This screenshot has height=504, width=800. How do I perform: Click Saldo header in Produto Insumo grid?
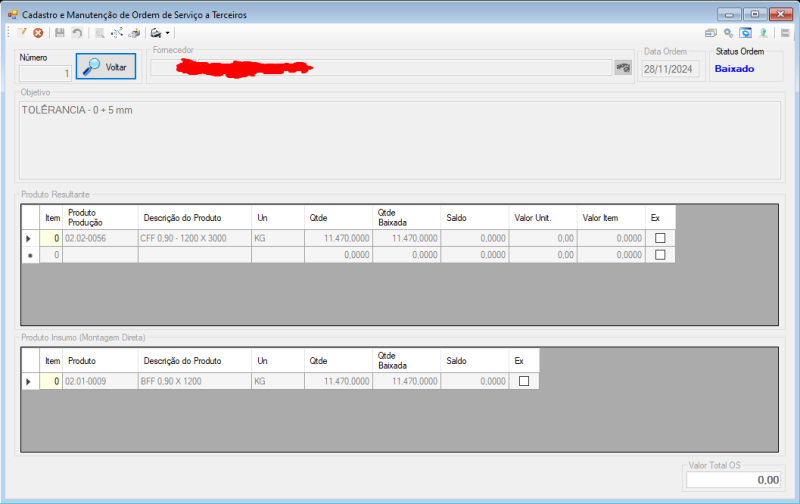pyautogui.click(x=474, y=360)
